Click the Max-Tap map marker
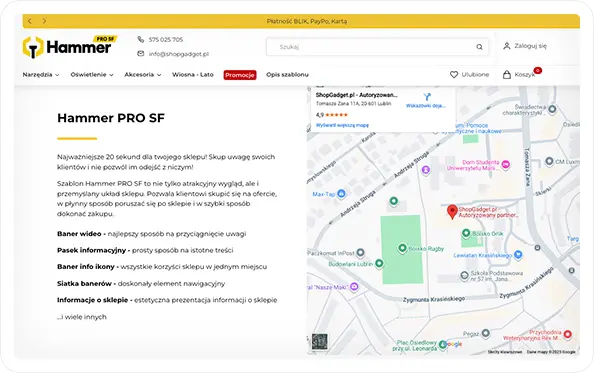This screenshot has width=594, height=373. [x=341, y=194]
